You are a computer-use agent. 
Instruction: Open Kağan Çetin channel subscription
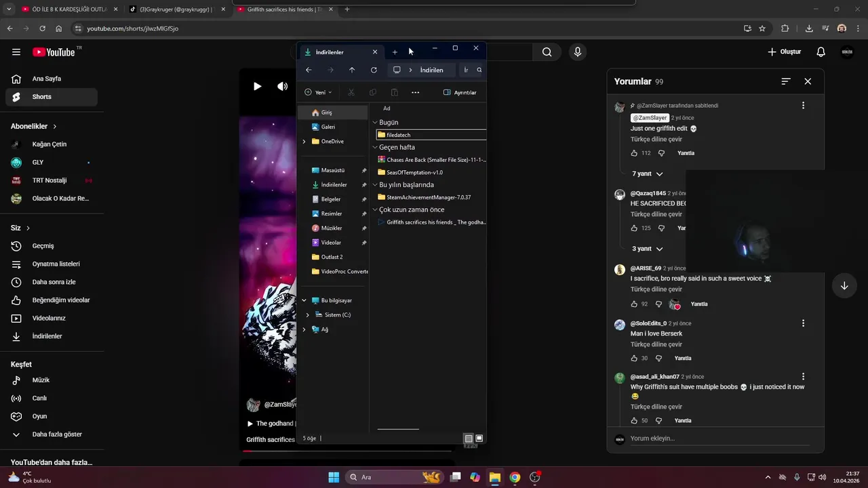point(52,144)
